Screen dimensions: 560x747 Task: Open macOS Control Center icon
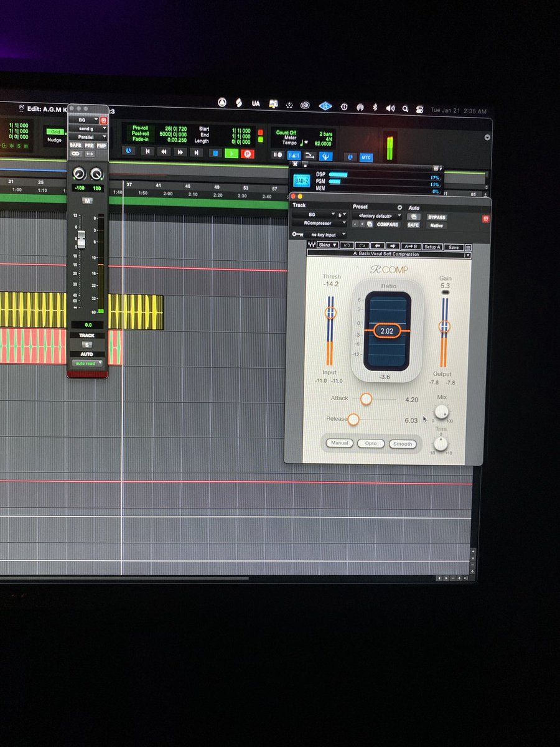click(420, 109)
